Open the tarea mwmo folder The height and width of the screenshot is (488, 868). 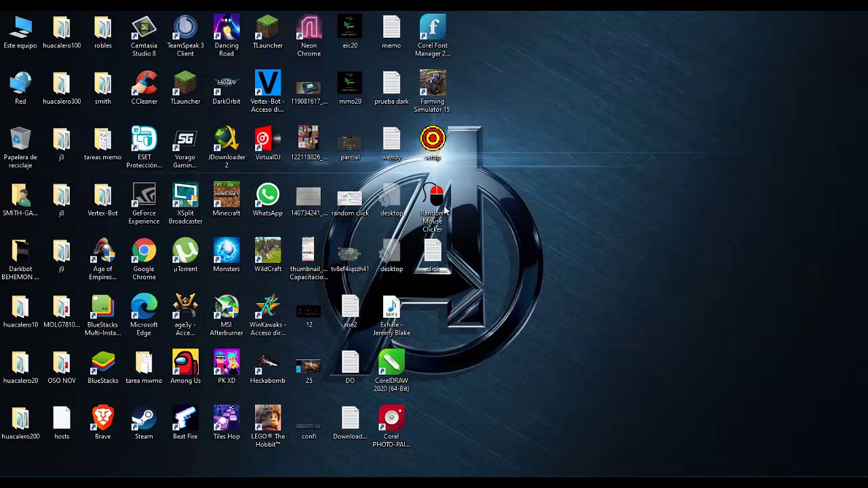pyautogui.click(x=144, y=366)
